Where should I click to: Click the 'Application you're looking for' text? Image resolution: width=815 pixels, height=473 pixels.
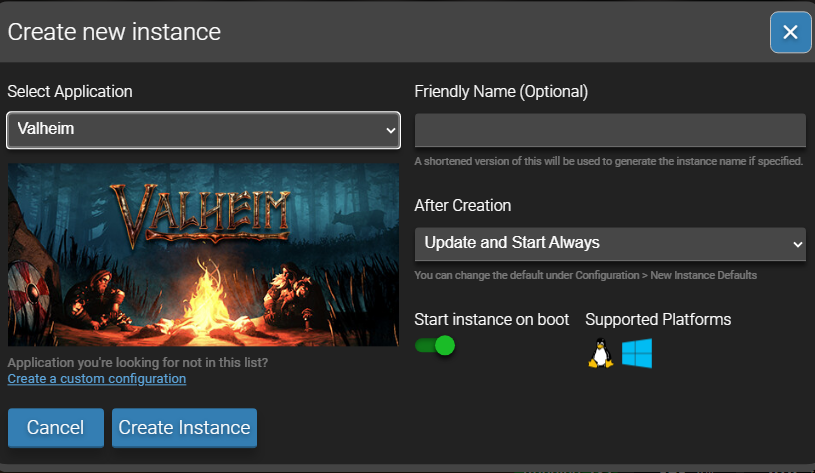point(138,362)
